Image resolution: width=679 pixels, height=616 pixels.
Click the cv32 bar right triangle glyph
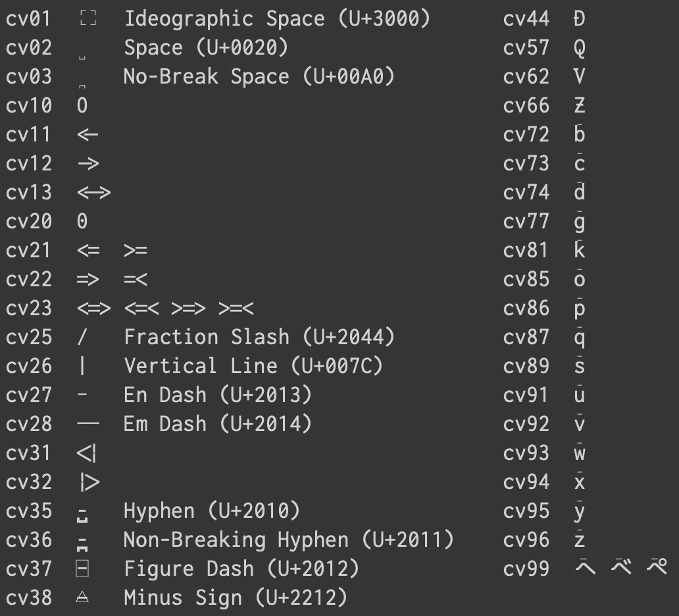point(89,482)
